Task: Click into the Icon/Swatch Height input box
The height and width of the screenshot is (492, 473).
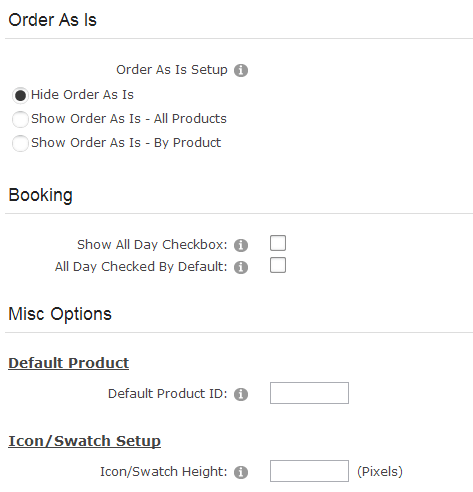Action: [309, 471]
